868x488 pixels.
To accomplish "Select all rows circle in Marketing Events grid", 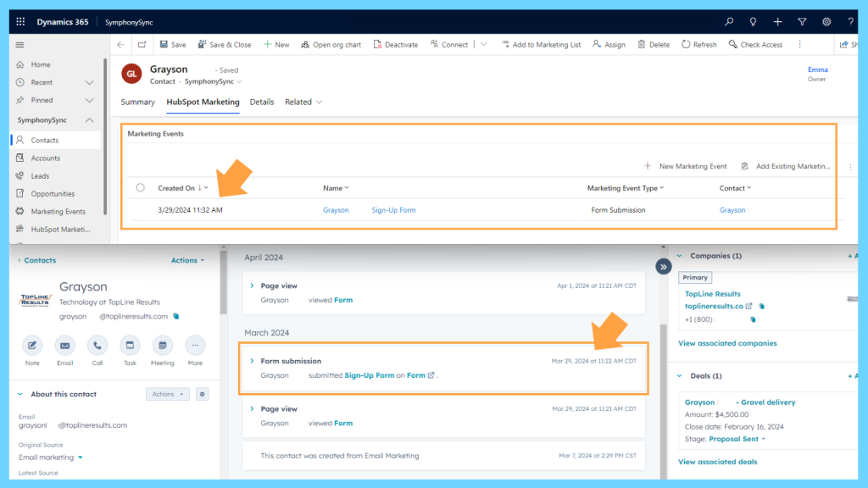I will (x=140, y=187).
